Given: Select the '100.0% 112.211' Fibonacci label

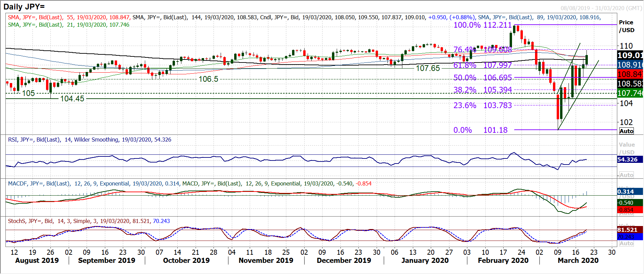Looking at the screenshot, I should click(483, 25).
